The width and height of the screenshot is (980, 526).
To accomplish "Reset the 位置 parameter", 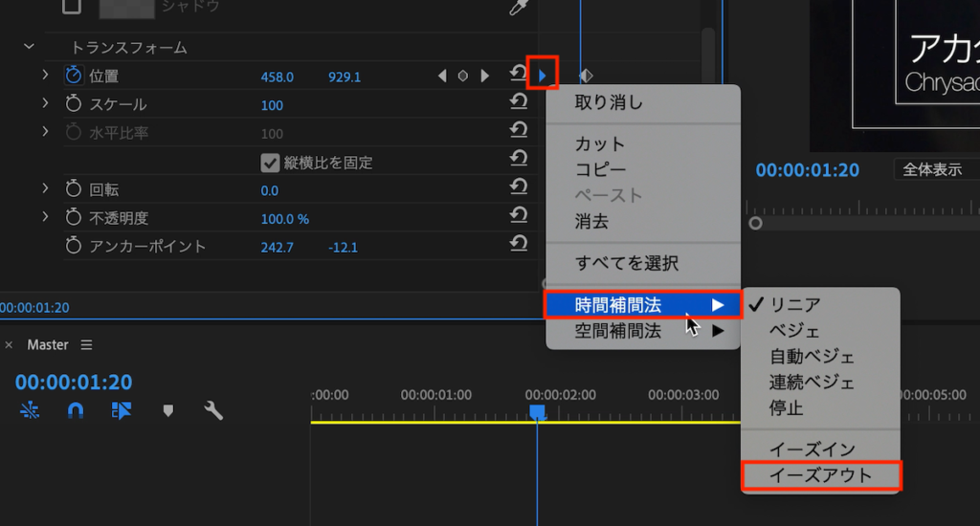I will tap(518, 74).
